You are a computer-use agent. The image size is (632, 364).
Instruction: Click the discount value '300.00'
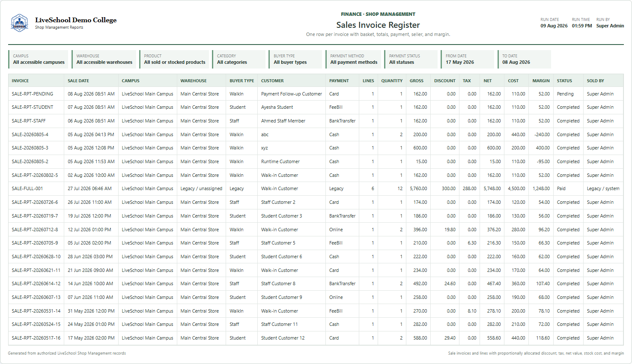coord(449,188)
